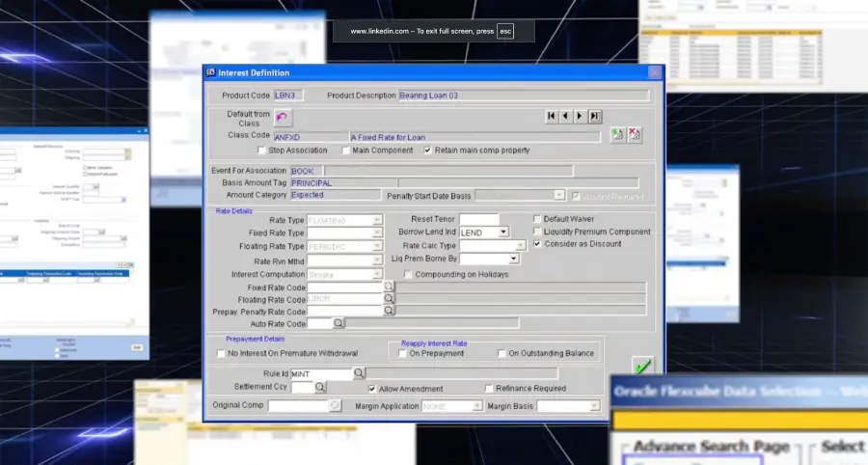
Task: Check On Prepayment under Reapply Interest Rate
Action: coord(402,354)
